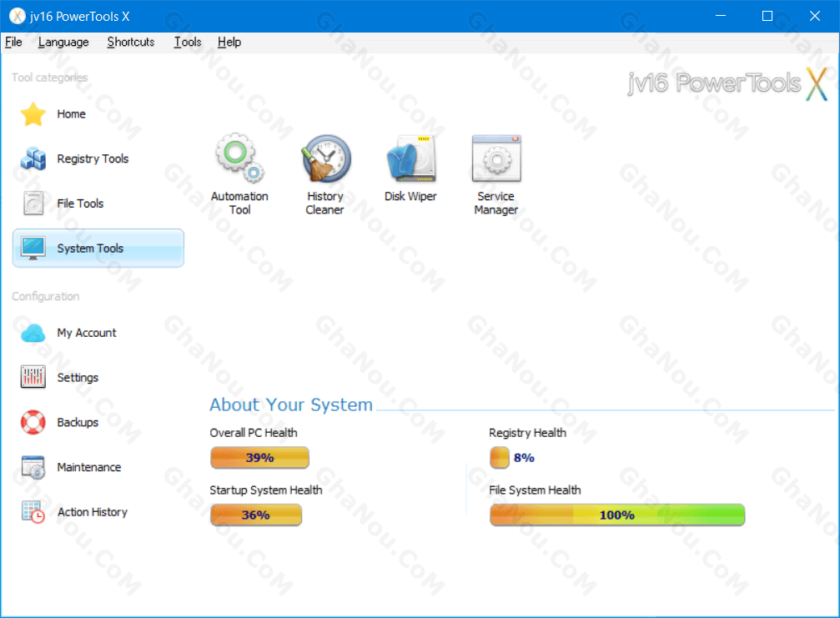
Task: Click the About Your System heading
Action: (291, 404)
